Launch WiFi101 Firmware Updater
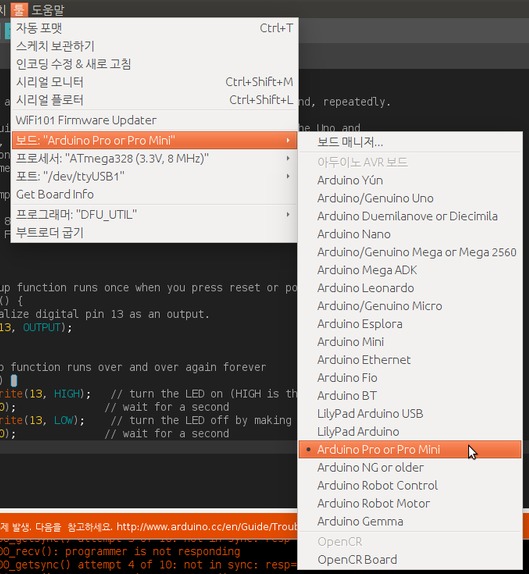The width and height of the screenshot is (529, 574). point(154,120)
